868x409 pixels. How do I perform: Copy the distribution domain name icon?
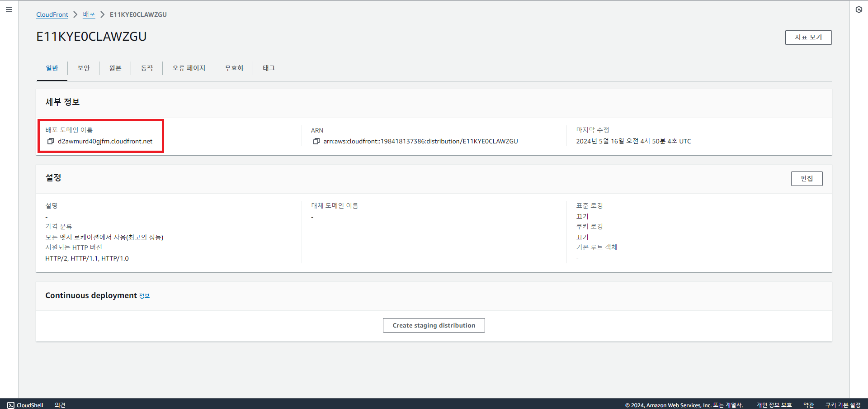[51, 141]
